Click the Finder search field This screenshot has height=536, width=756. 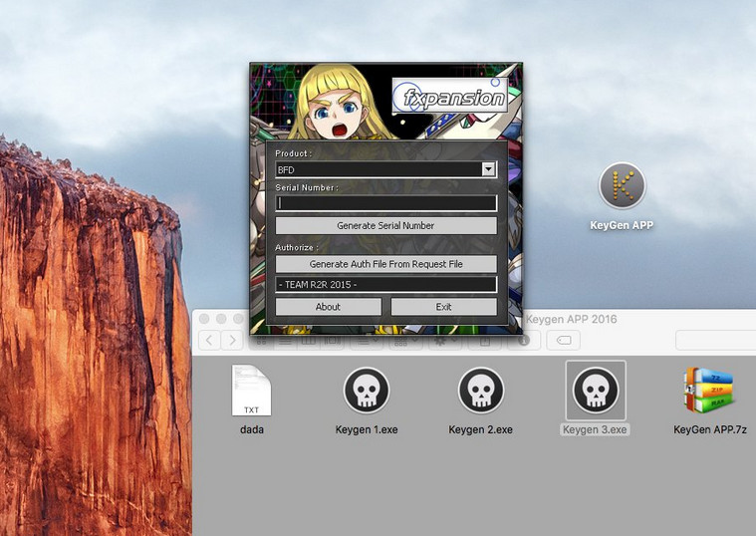[x=715, y=340]
